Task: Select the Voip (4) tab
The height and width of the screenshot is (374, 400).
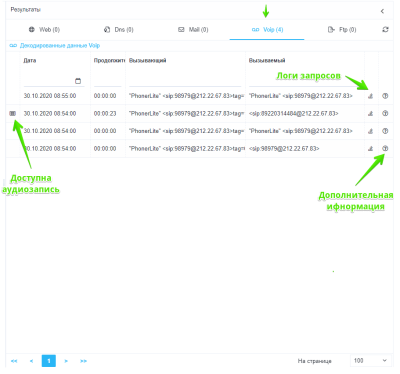Action: tap(267, 30)
